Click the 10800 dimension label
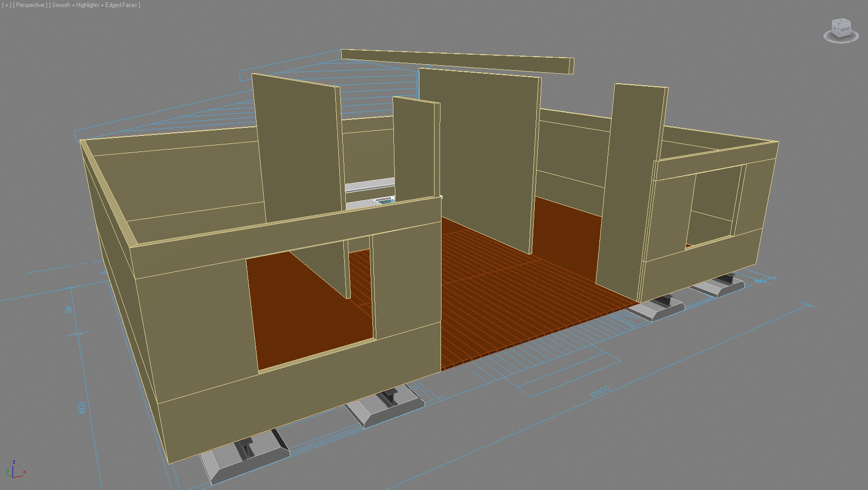 pyautogui.click(x=599, y=392)
